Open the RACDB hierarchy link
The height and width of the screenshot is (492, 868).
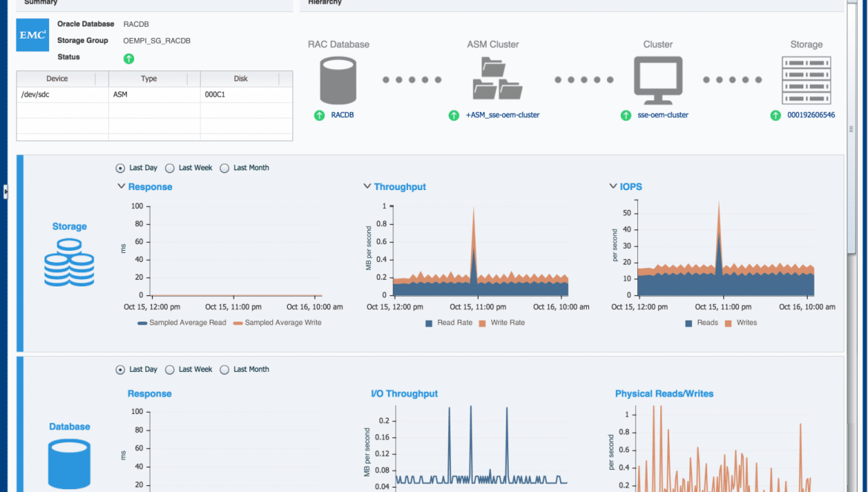pos(342,115)
